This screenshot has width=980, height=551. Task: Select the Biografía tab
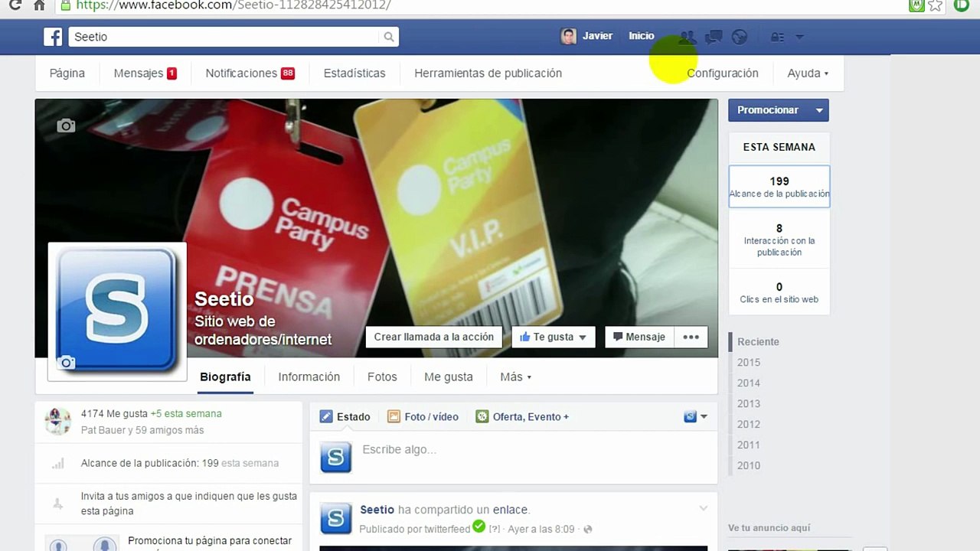click(225, 377)
